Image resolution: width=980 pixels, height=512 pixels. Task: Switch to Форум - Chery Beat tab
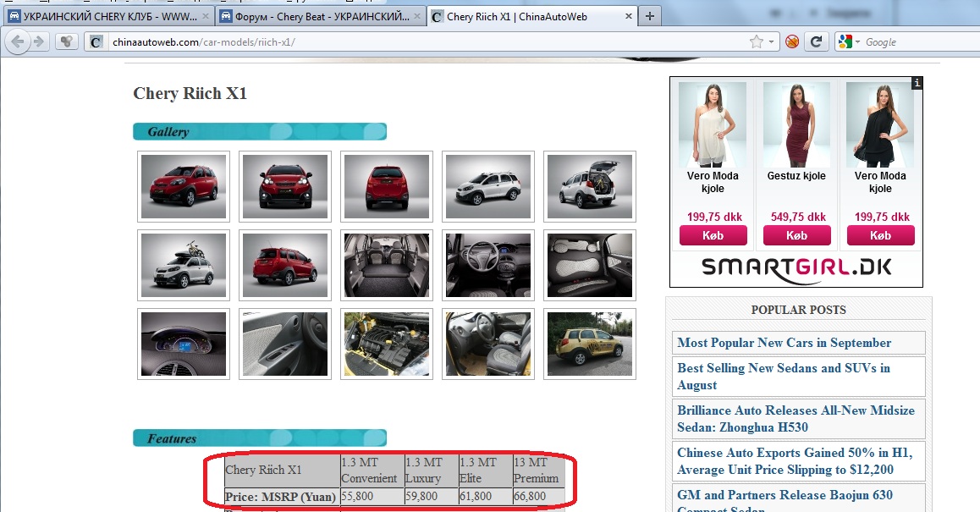[321, 17]
